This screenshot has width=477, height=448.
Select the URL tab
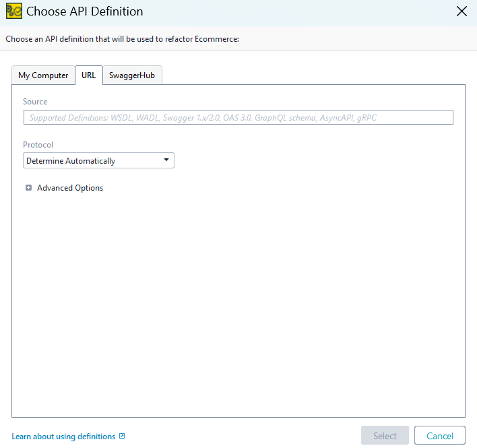[x=88, y=75]
